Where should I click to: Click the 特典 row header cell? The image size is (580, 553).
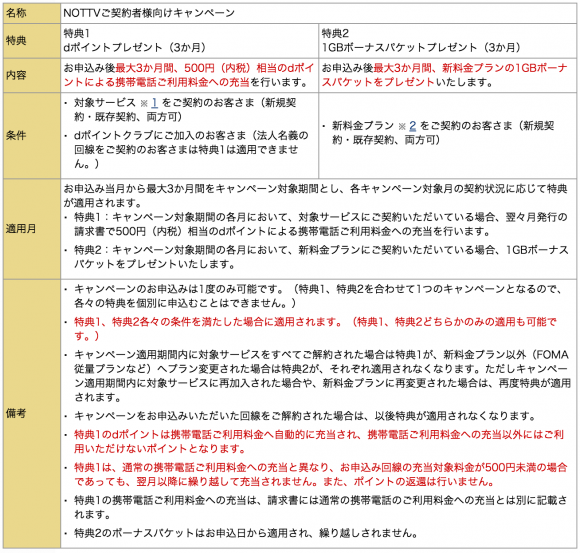tap(32, 41)
